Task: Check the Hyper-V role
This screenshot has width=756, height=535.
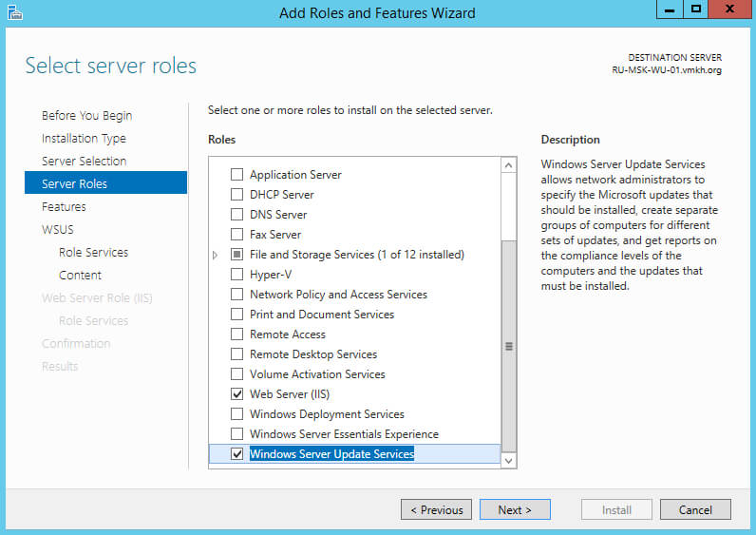Action: point(236,275)
